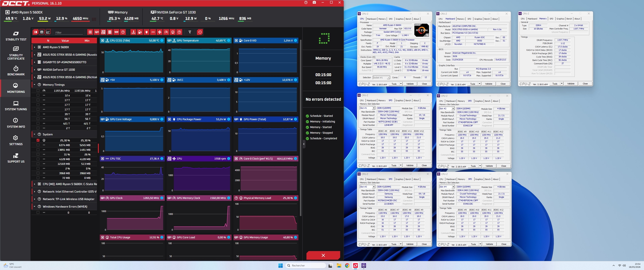Open the Support Us section in OCCT

pyautogui.click(x=16, y=158)
